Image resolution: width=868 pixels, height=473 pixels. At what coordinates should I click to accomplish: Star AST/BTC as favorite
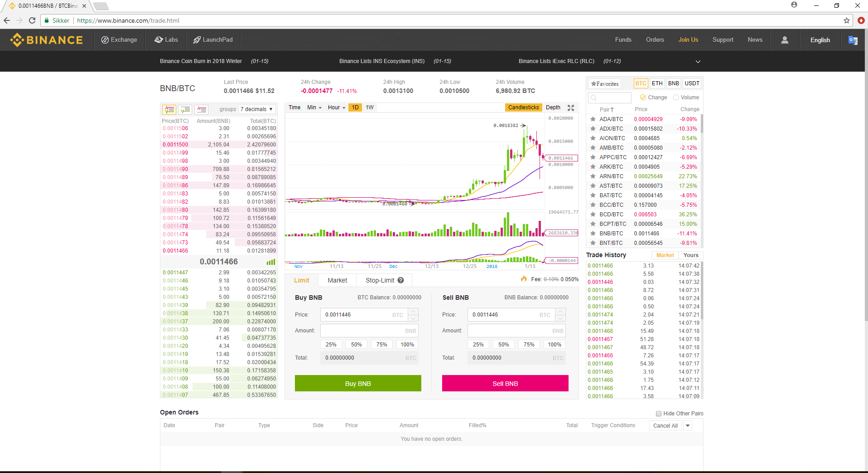(593, 186)
